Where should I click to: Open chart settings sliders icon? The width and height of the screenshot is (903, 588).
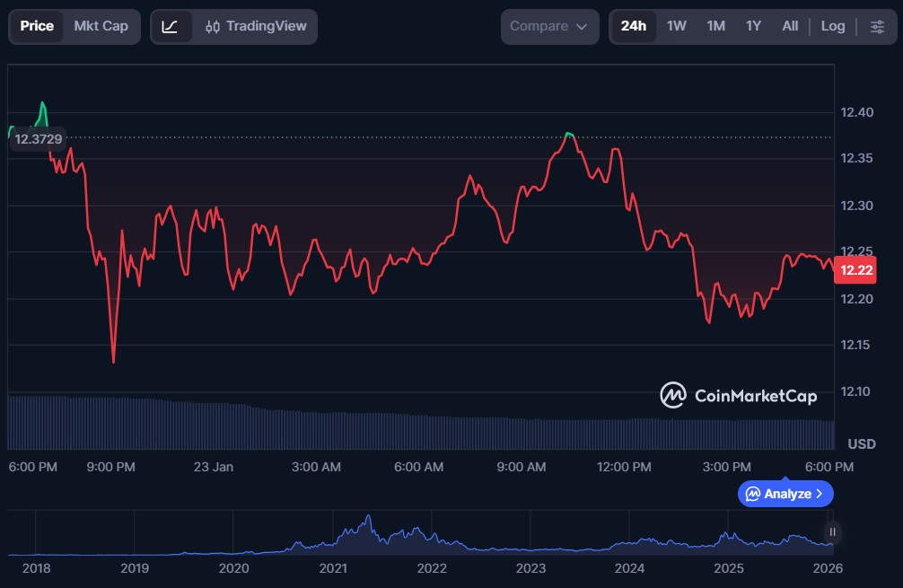pos(877,26)
